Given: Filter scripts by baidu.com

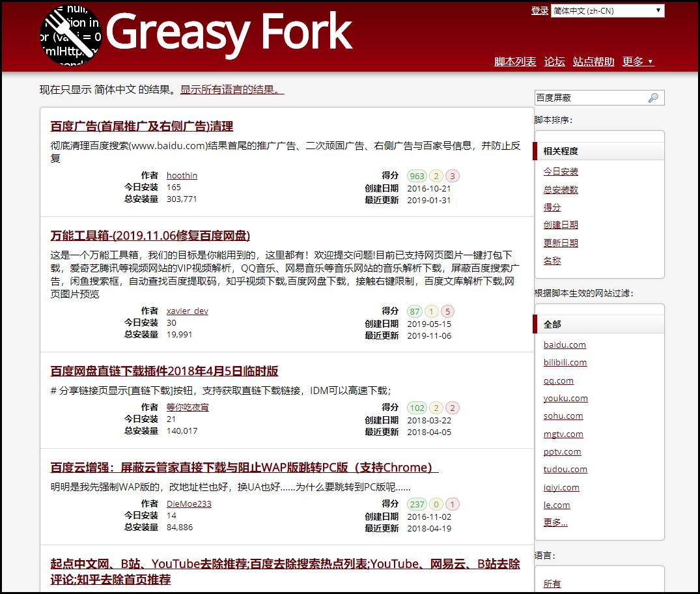Looking at the screenshot, I should pyautogui.click(x=565, y=345).
